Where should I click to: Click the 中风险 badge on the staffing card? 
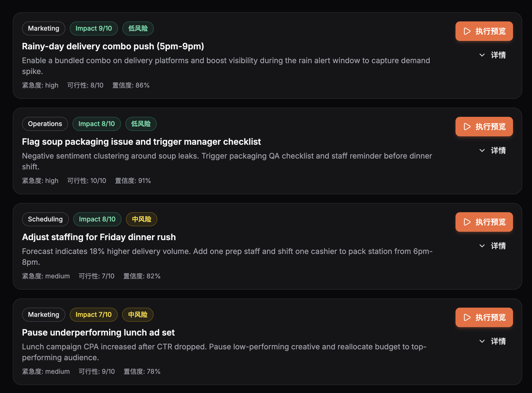(x=141, y=219)
